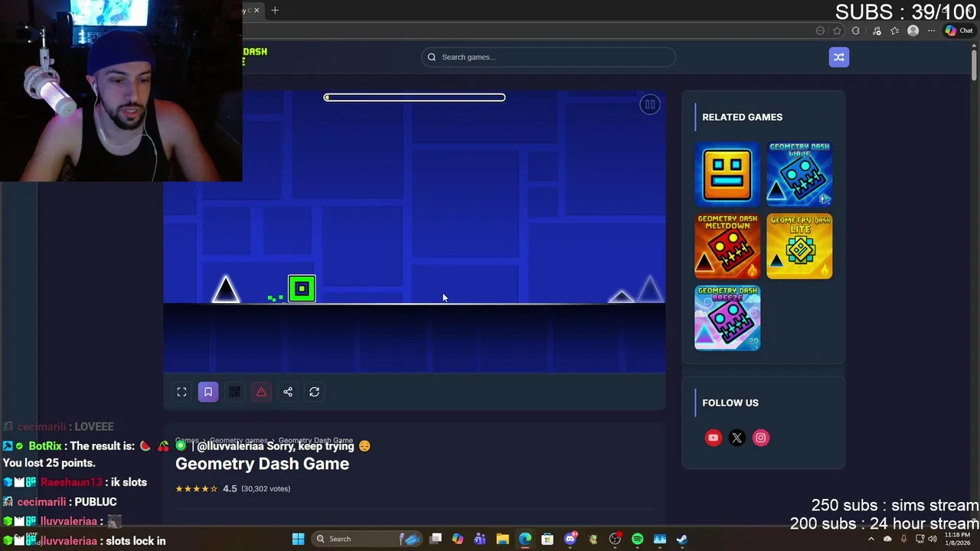This screenshot has width=980, height=551.
Task: Click the Geometry Dash Game heading
Action: (262, 464)
